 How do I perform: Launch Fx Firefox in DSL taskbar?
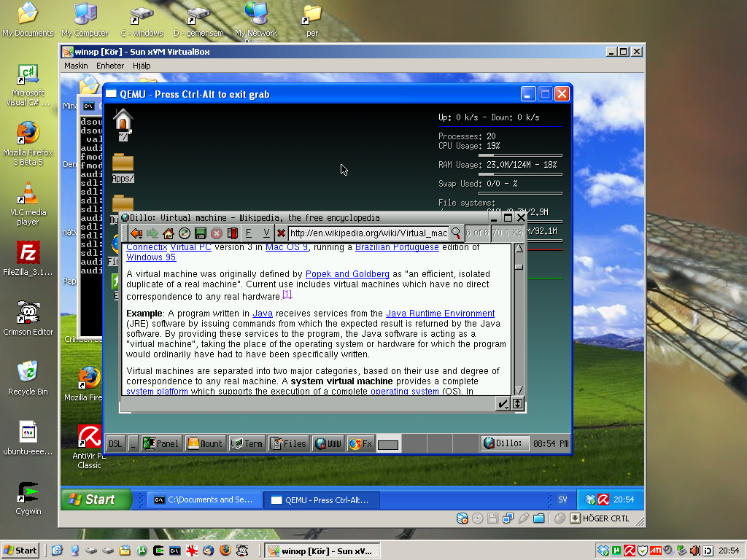[361, 444]
